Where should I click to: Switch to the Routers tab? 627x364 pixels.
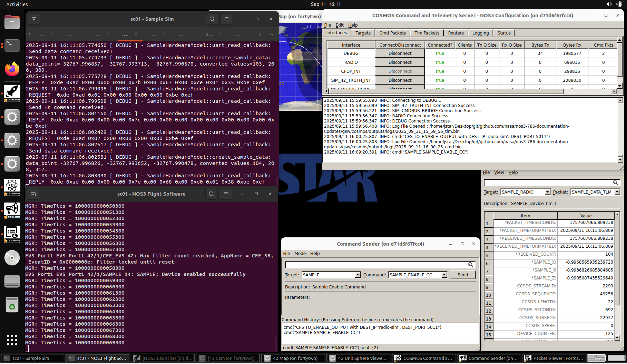click(456, 33)
